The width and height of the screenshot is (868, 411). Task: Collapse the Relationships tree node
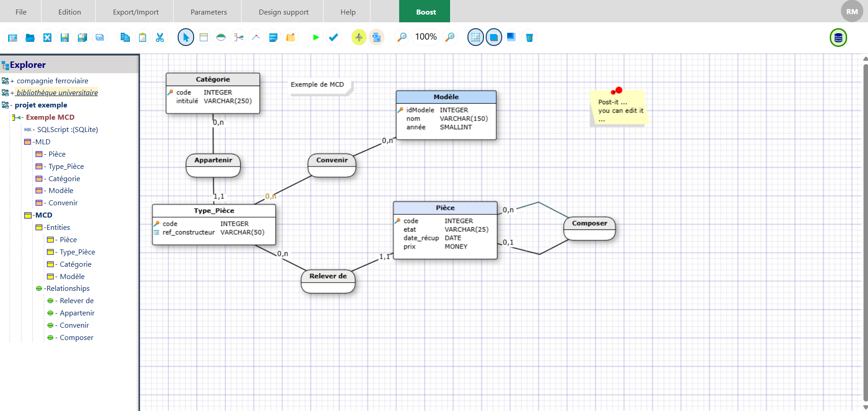45,289
